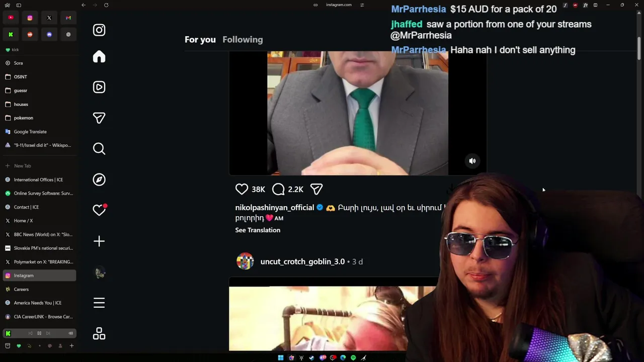Viewport: 644px width, 362px height.
Task: Open Instagram Home feed icon
Action: [99, 56]
